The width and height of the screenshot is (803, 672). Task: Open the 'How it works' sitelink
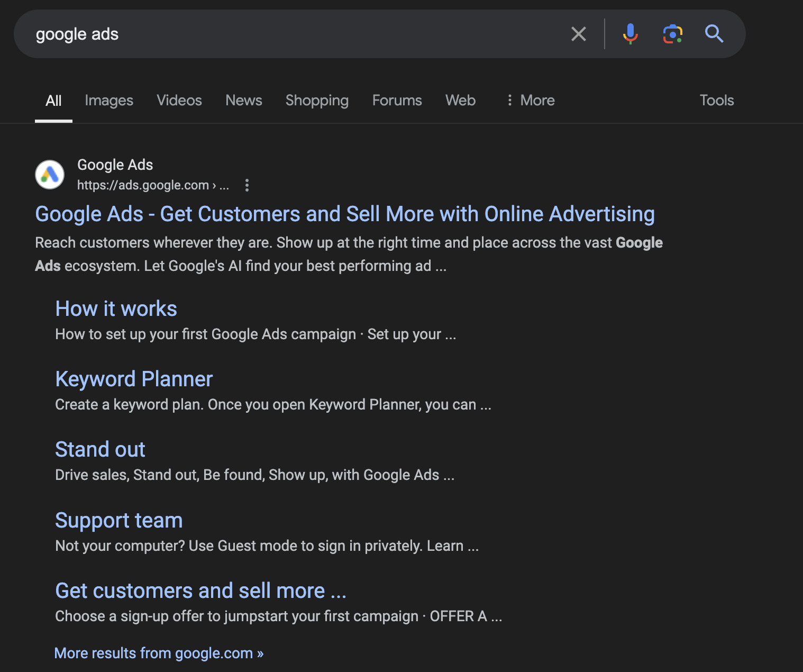[x=116, y=309]
